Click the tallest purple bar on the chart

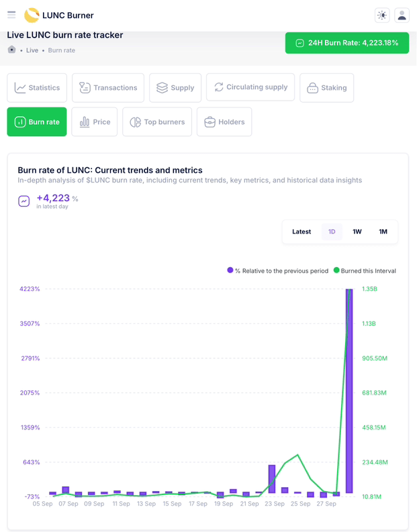(349, 390)
